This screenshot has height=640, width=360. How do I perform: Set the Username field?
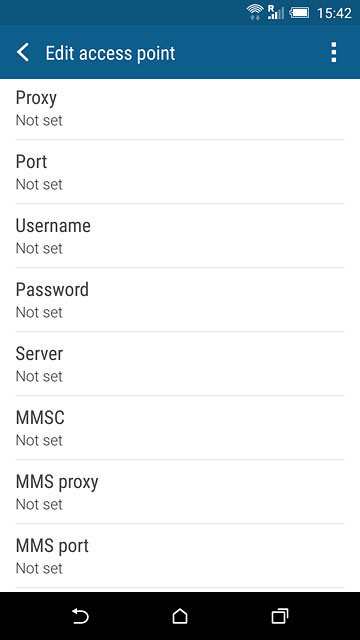[x=180, y=236]
